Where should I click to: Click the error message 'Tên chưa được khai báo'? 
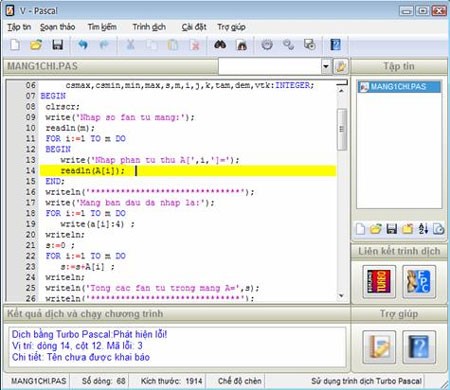[98, 357]
